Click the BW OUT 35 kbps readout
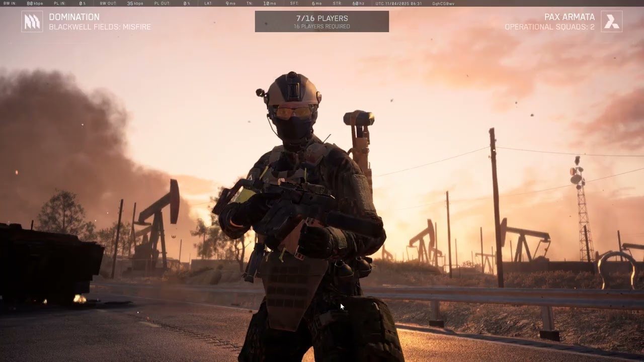This screenshot has height=362, width=644. 121,4
